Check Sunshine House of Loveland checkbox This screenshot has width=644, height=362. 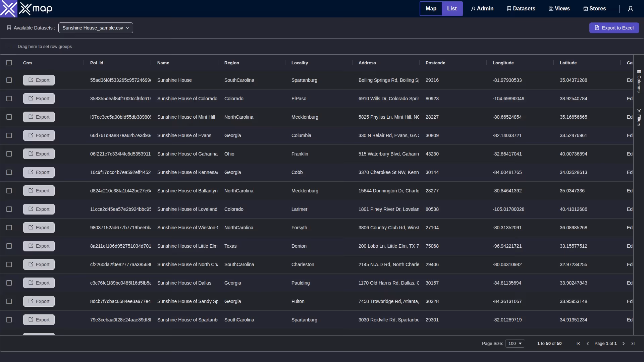[9, 209]
